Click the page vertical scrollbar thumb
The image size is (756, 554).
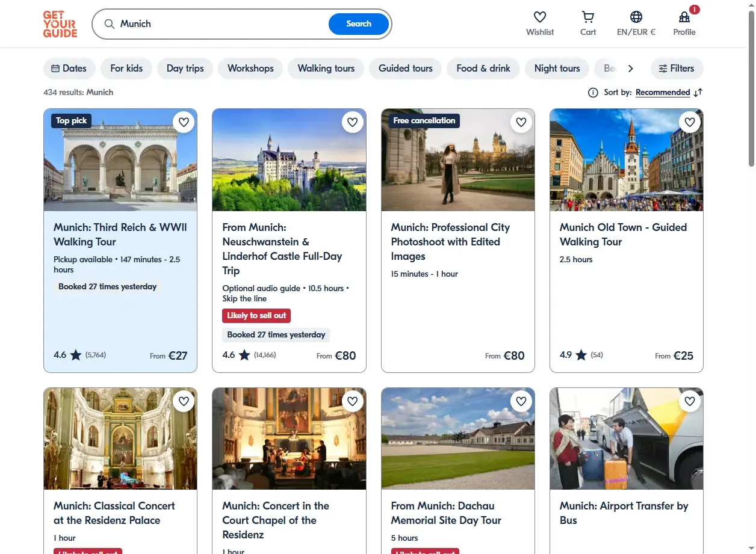coord(751,88)
